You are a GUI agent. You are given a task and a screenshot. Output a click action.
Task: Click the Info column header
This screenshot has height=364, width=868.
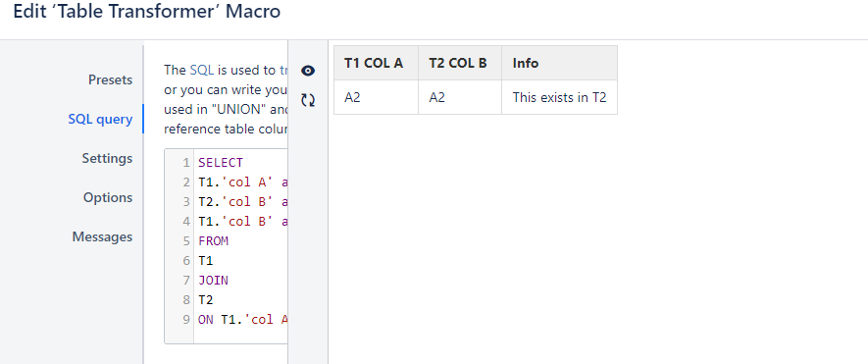560,63
